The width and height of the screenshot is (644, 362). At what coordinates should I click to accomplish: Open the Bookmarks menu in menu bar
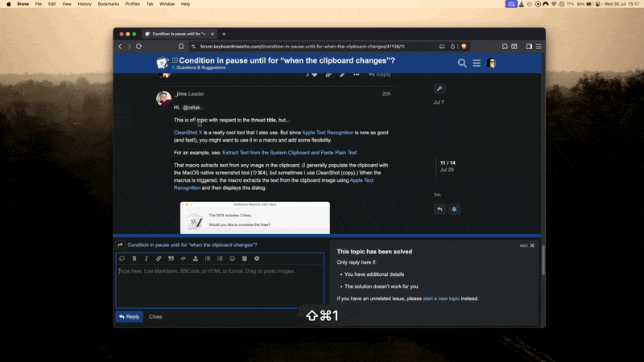pos(109,4)
